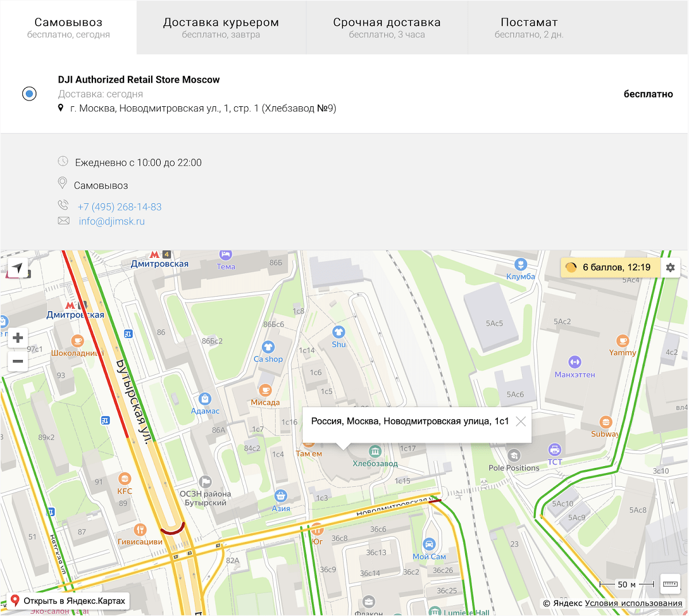The image size is (689, 616).
Task: Click the geolocation arrow button on map
Action: pos(18,268)
